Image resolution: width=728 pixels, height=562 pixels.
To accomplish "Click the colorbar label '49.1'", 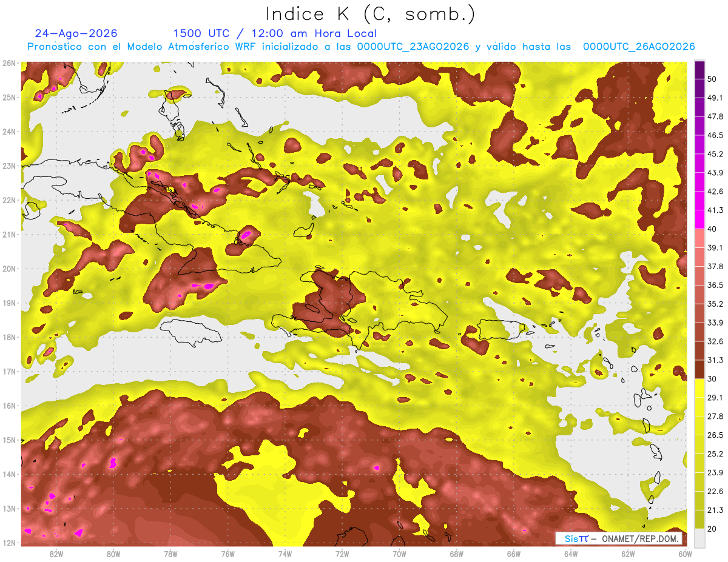I will pyautogui.click(x=715, y=98).
